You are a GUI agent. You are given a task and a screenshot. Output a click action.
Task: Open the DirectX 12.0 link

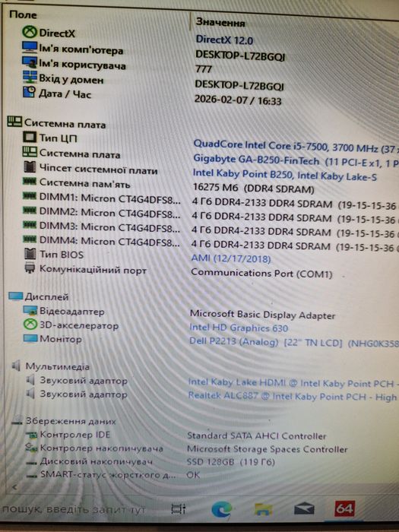click(224, 40)
